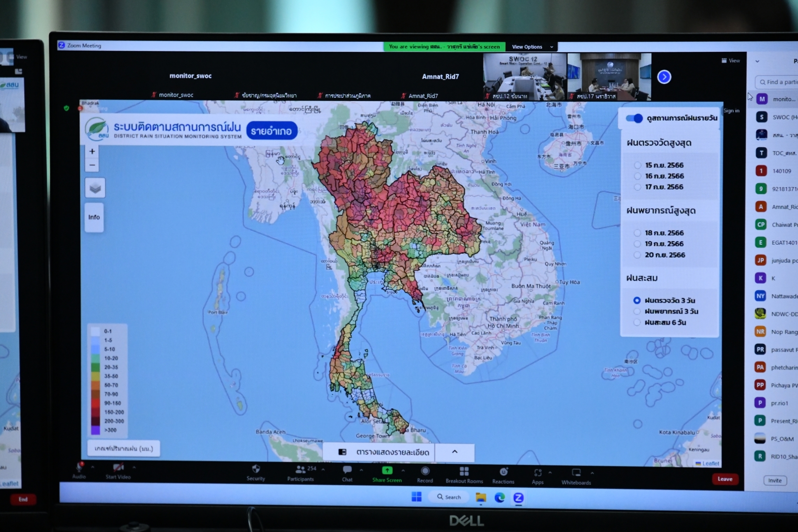Click the Invite button

pos(775,480)
